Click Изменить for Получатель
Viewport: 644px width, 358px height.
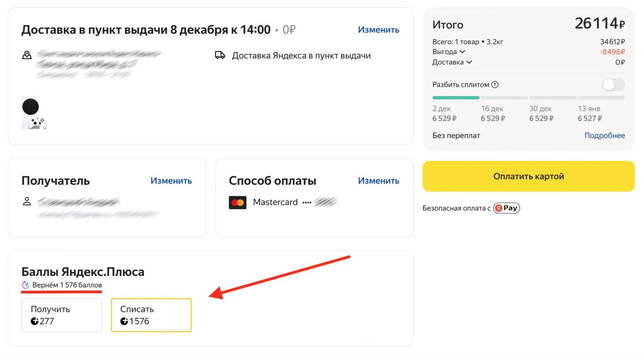click(x=171, y=181)
